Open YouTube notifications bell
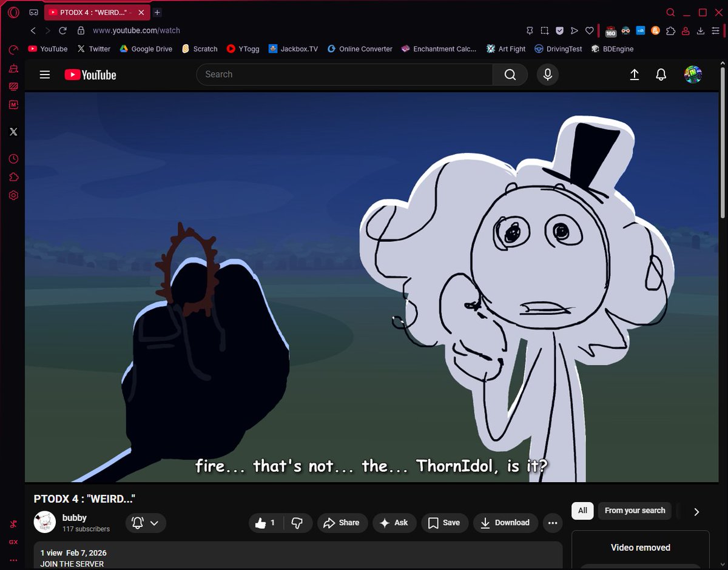Viewport: 728px width, 570px height. [661, 75]
